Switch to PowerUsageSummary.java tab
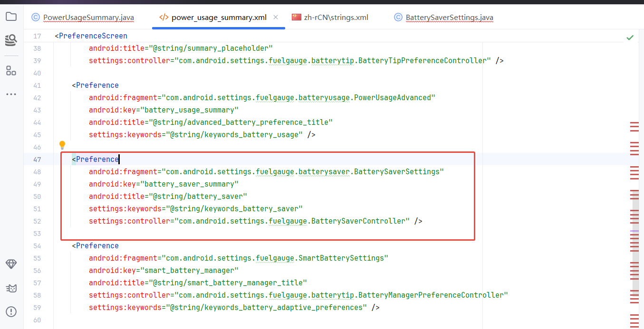The image size is (644, 329). tap(83, 18)
